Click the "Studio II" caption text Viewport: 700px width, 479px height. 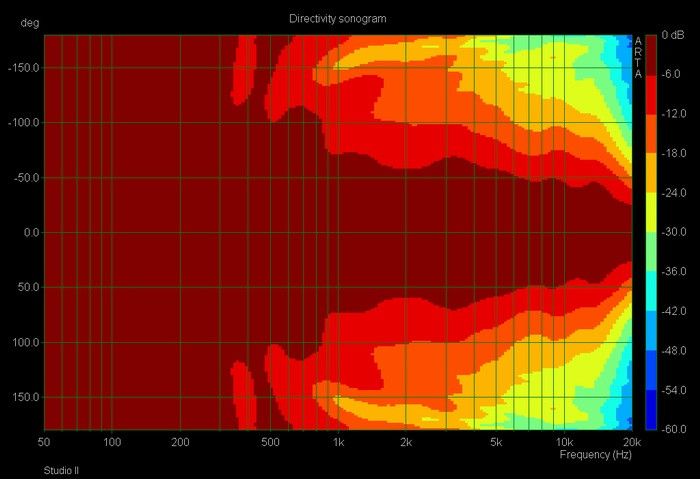[61, 471]
